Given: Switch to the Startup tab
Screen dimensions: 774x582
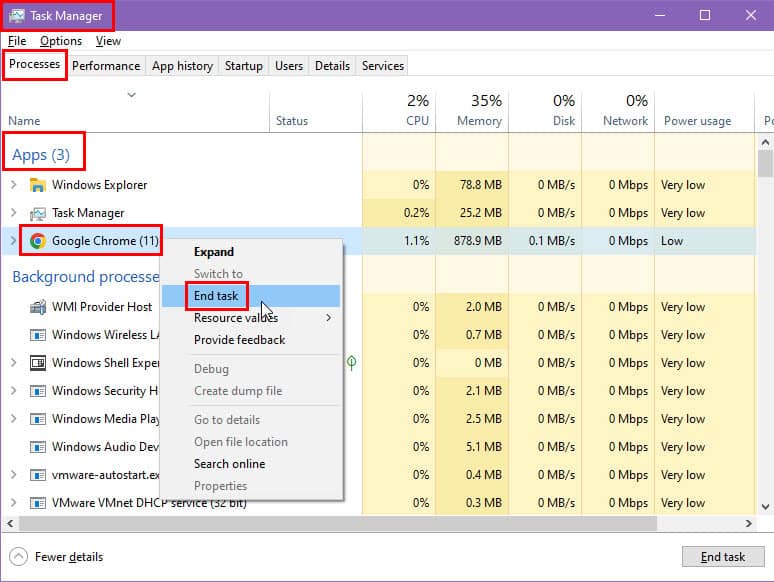Looking at the screenshot, I should tap(244, 66).
